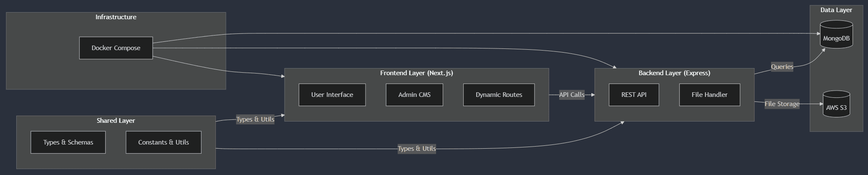Select the File Handler node

point(709,95)
